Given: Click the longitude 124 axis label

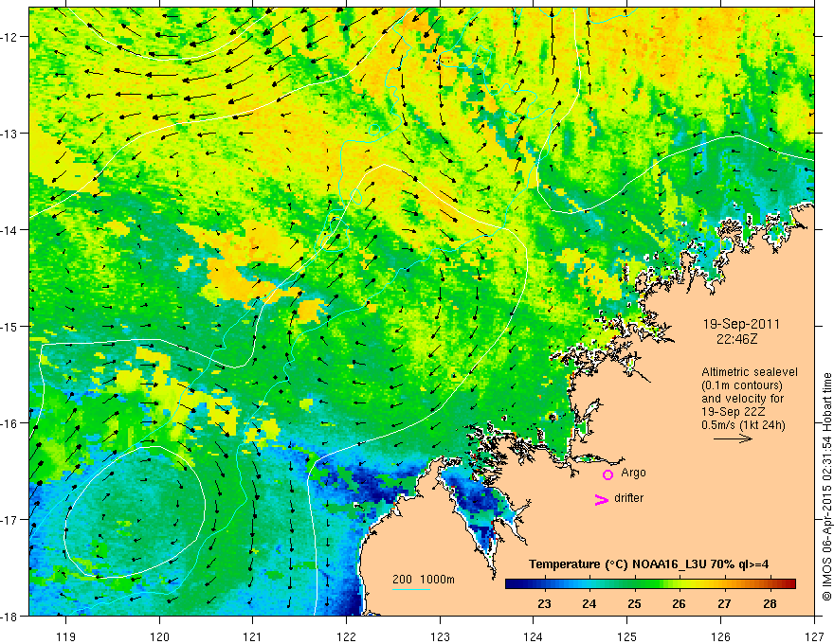Looking at the screenshot, I should click(534, 636).
